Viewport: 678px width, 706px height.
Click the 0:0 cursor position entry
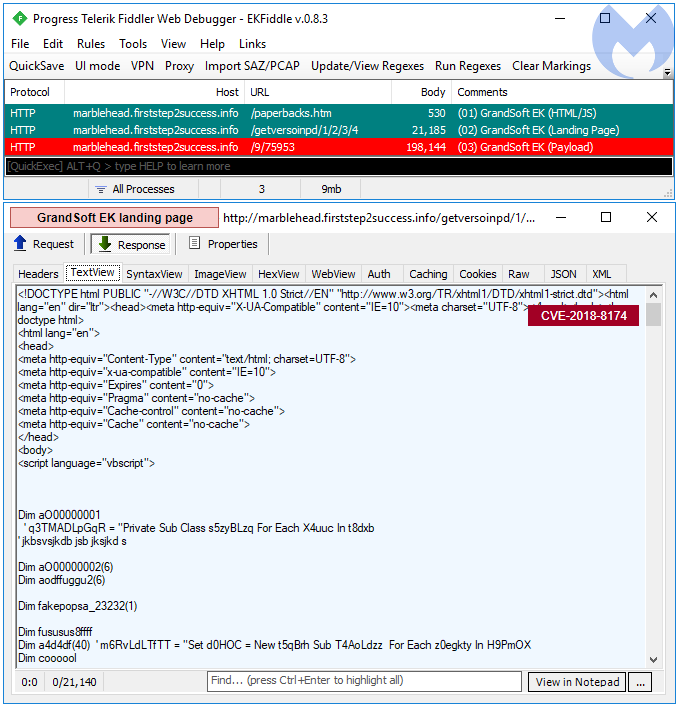(29, 682)
